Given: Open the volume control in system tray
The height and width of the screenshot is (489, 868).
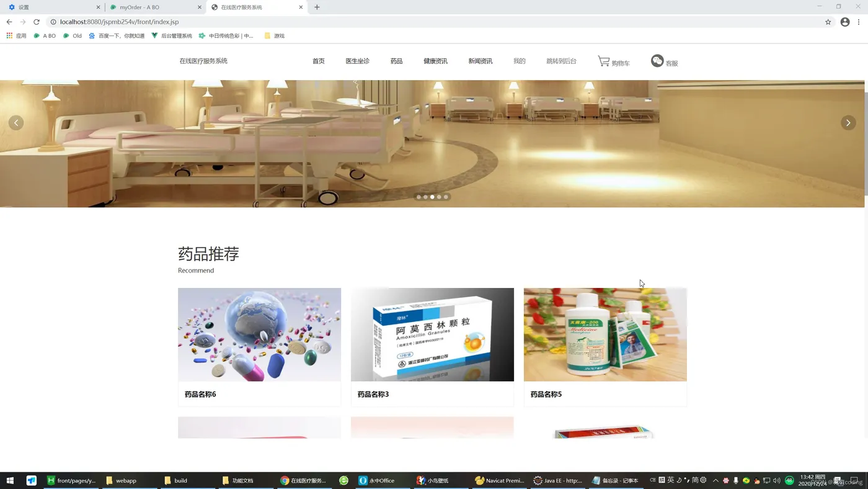Looking at the screenshot, I should click(777, 480).
